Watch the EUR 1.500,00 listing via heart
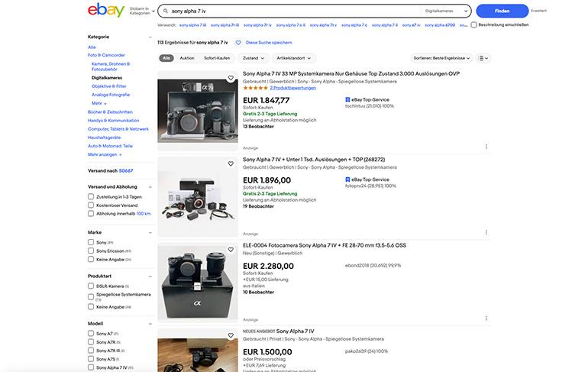 point(231,335)
